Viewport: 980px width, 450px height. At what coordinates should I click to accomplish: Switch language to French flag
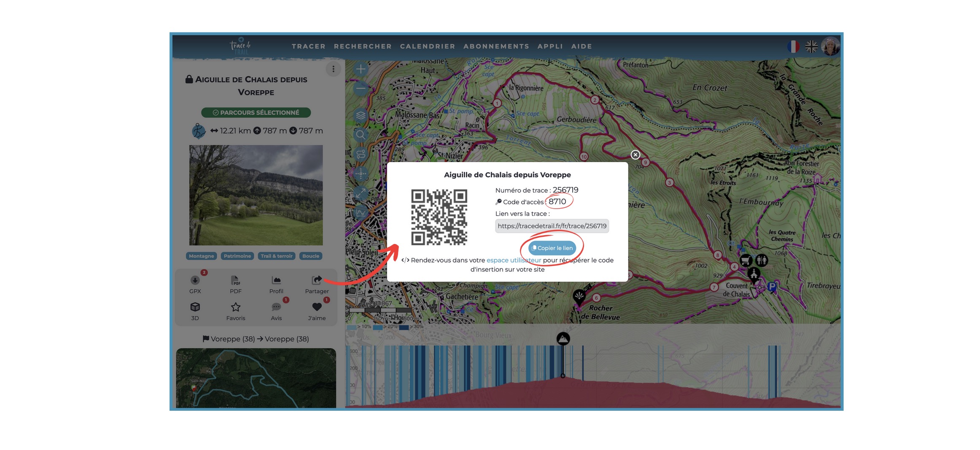pyautogui.click(x=793, y=46)
